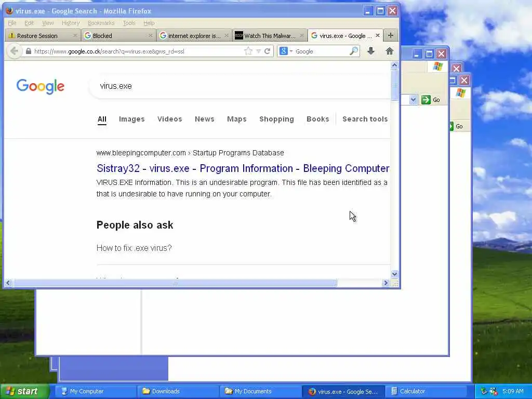The image size is (532, 399).
Task: Minimize the Firefox window
Action: pos(368,11)
